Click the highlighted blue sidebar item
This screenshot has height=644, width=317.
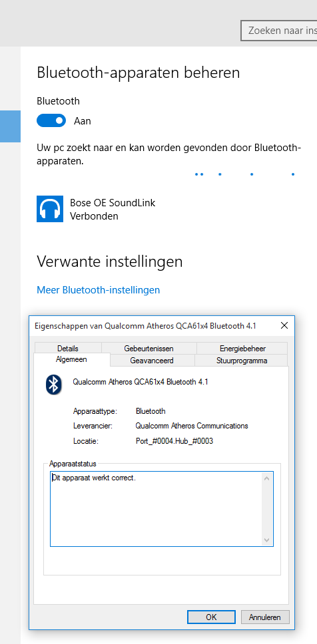10,126
